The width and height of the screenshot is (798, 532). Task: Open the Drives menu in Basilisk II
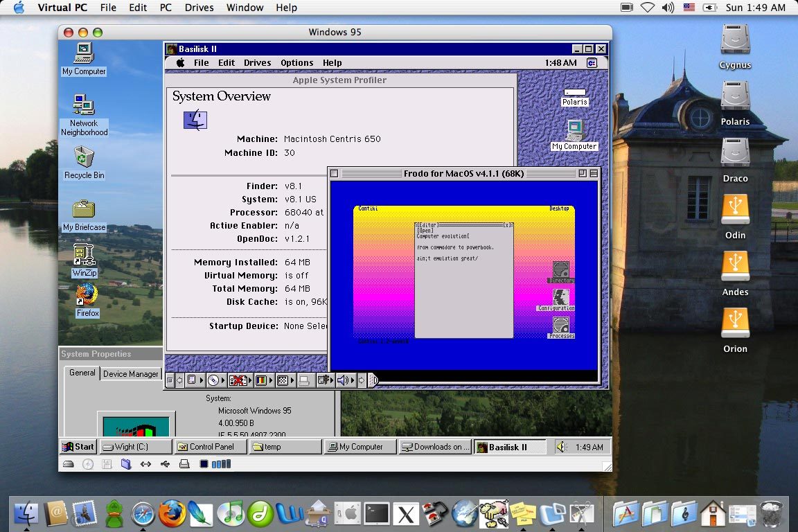pos(257,62)
